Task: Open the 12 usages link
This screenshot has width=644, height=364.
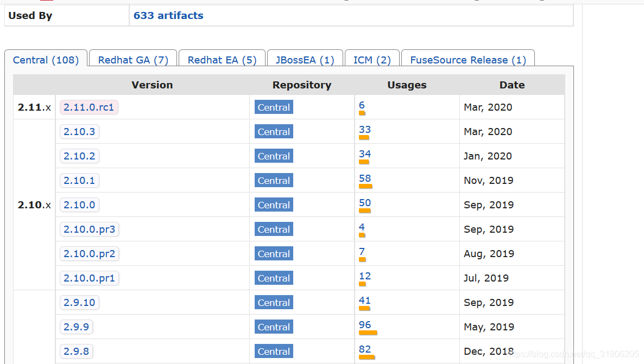Action: (x=365, y=276)
